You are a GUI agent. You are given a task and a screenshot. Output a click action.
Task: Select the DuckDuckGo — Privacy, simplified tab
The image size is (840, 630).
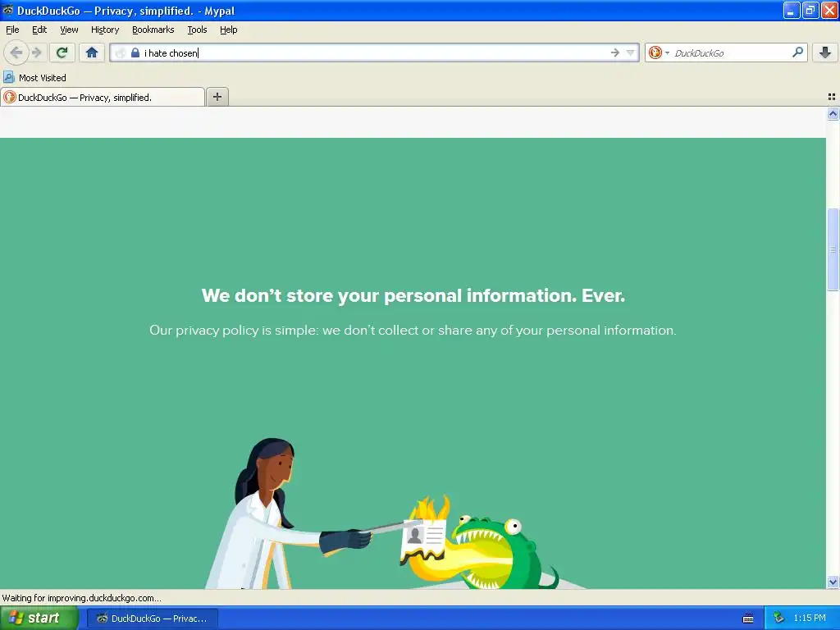click(103, 98)
